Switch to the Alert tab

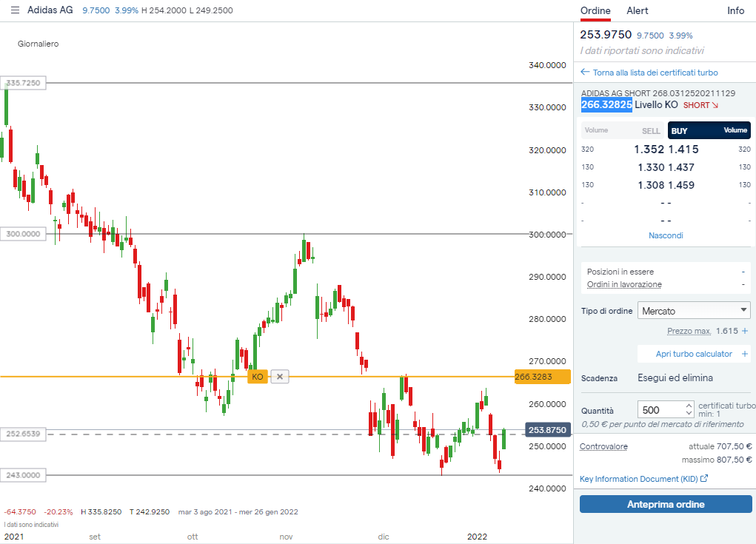(637, 10)
